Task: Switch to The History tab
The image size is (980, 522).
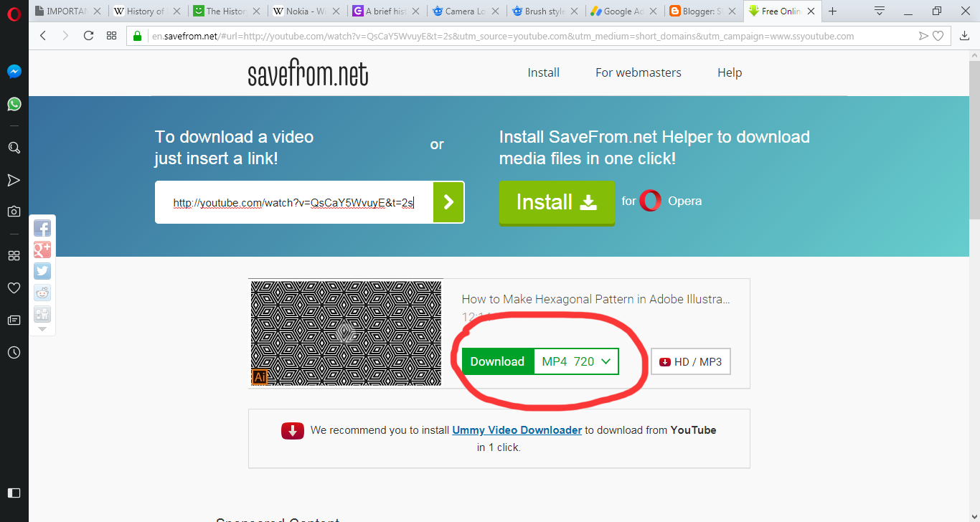Action: click(226, 11)
